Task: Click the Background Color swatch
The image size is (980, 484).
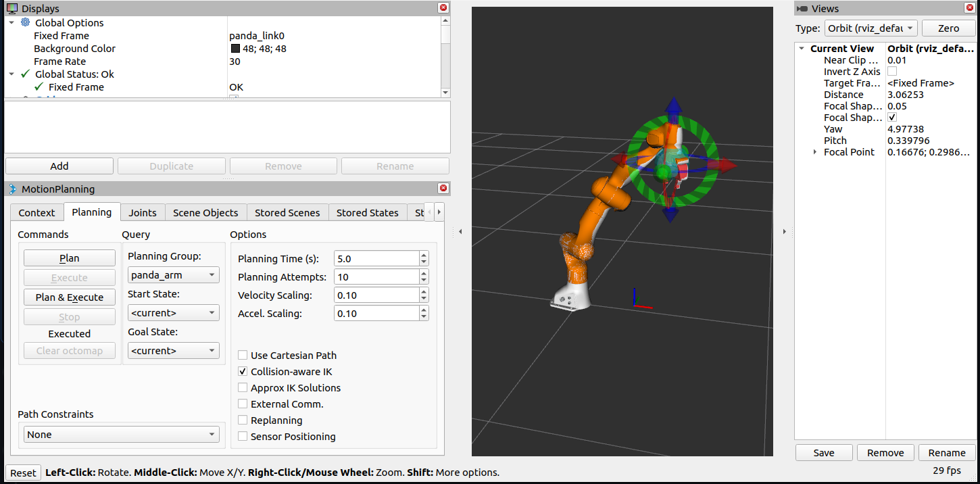Action: pos(235,49)
